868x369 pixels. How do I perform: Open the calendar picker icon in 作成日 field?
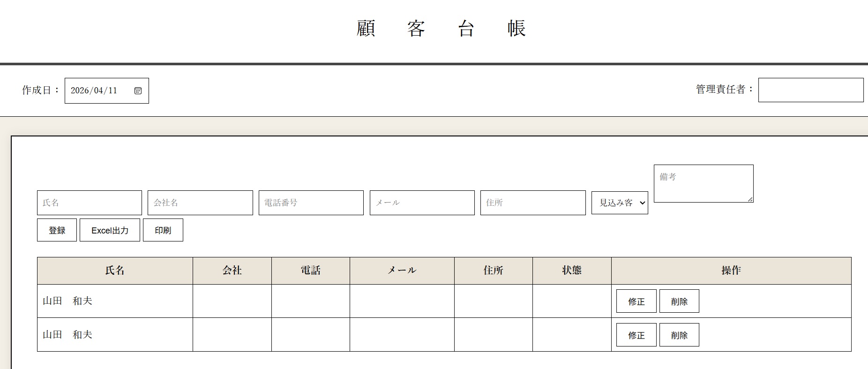(138, 90)
